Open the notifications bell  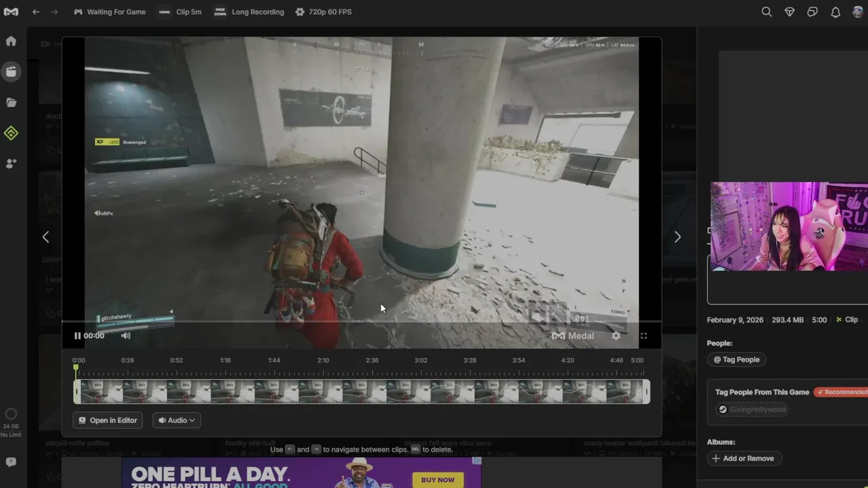point(835,12)
